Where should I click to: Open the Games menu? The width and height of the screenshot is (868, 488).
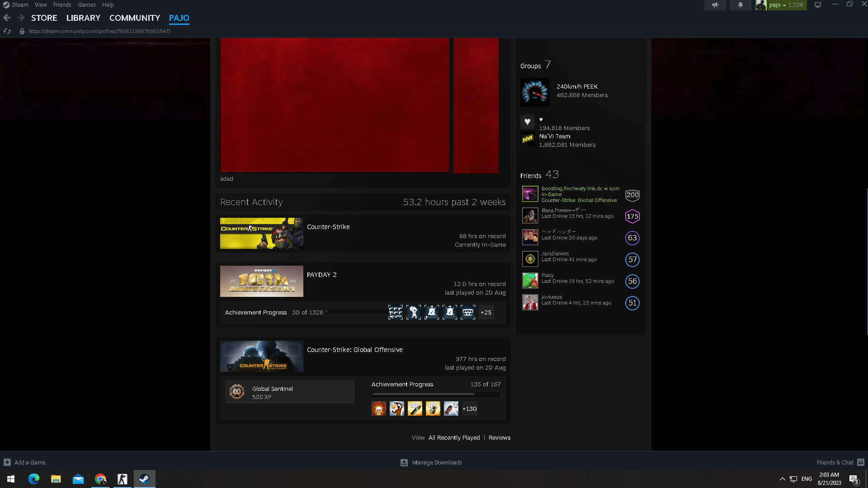[x=86, y=5]
